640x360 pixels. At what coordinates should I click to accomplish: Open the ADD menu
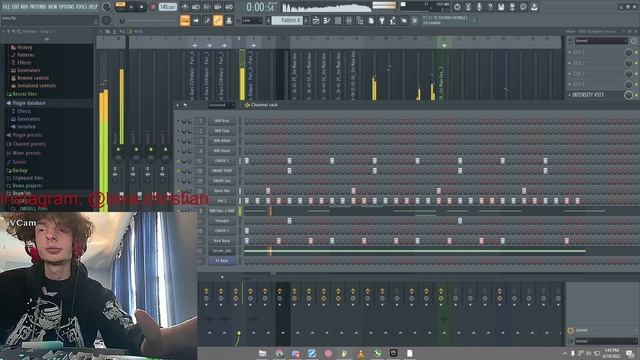pos(24,7)
